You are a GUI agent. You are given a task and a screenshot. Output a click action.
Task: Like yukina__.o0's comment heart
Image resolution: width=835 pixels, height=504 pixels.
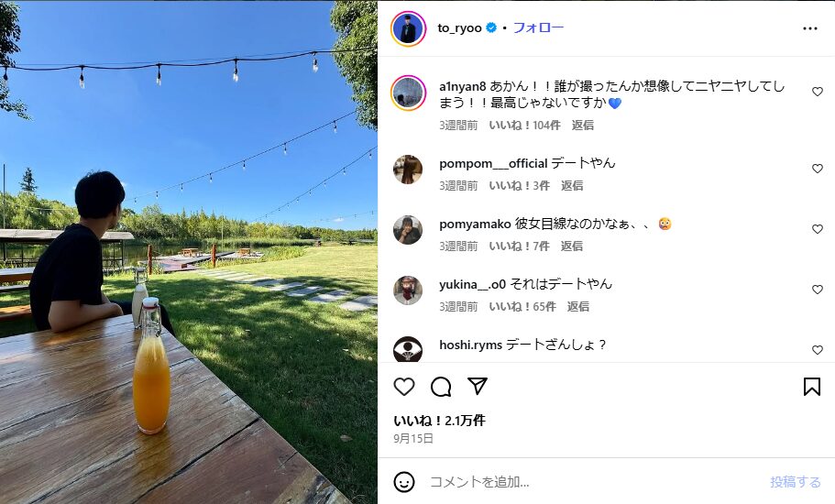click(818, 289)
